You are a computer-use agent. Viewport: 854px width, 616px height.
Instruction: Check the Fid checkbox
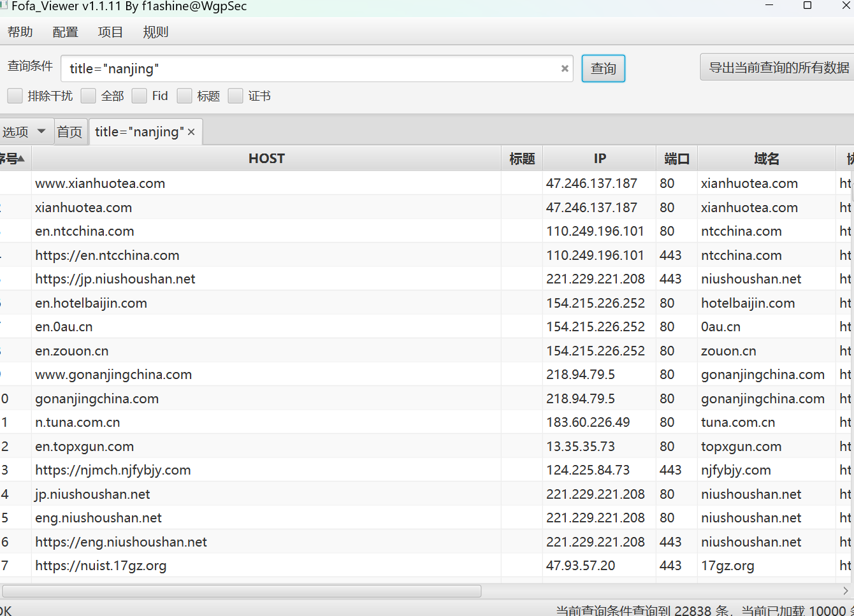[x=140, y=96]
